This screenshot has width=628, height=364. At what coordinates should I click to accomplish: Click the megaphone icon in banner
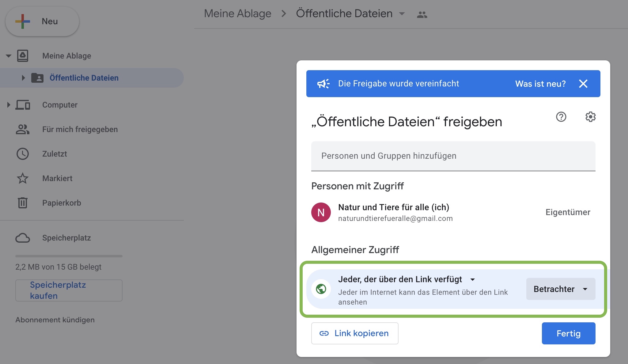323,84
